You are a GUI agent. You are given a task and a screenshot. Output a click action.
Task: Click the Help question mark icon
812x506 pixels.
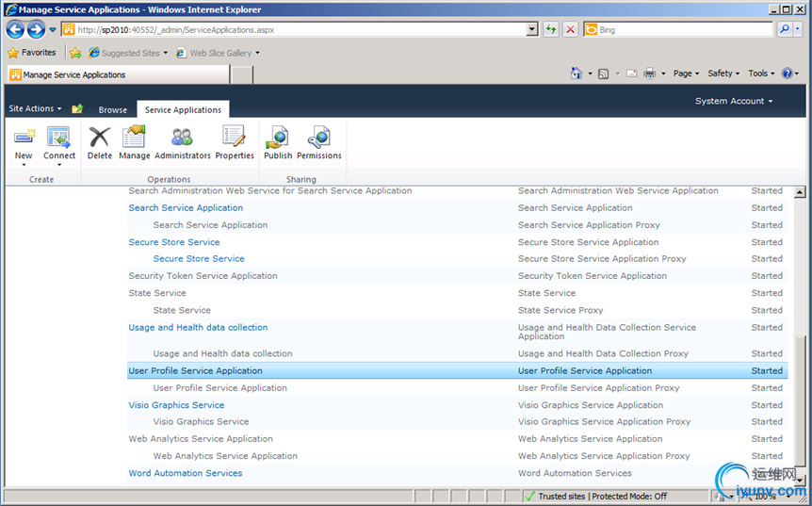click(787, 73)
